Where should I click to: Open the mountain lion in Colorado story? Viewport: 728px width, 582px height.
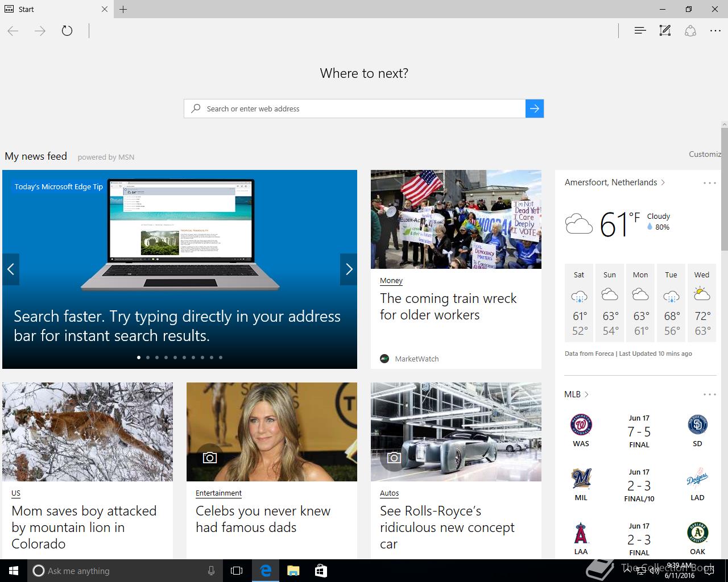(84, 527)
